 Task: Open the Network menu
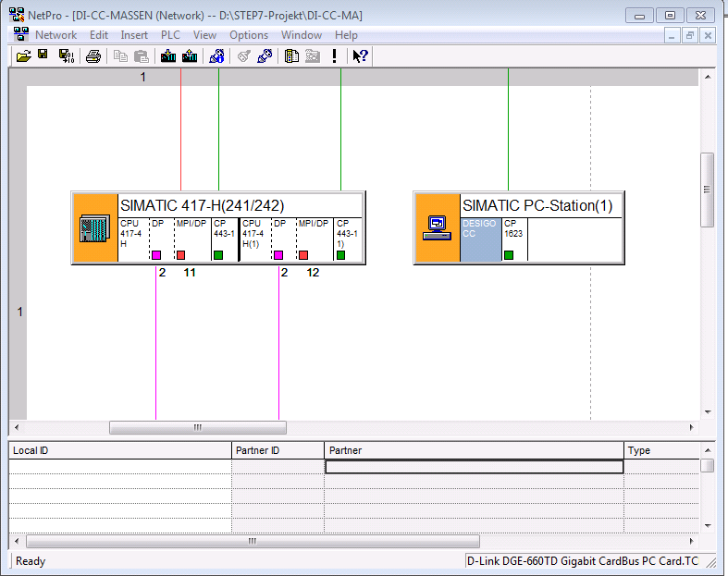(56, 35)
